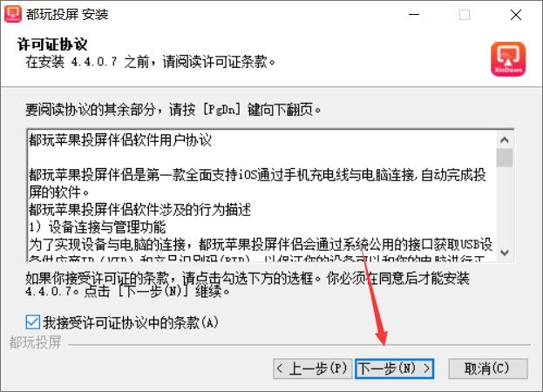Click the red XinDawn logo in header
Image resolution: width=543 pixels, height=392 pixels.
pos(508,59)
